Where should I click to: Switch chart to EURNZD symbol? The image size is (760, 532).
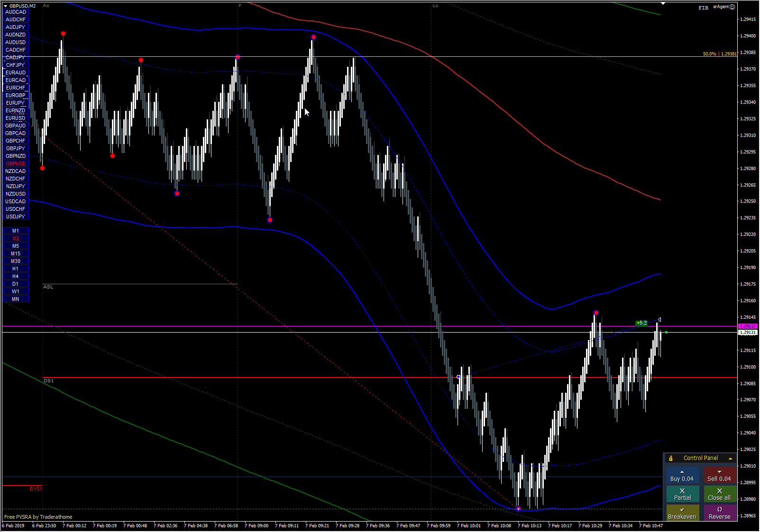point(16,110)
